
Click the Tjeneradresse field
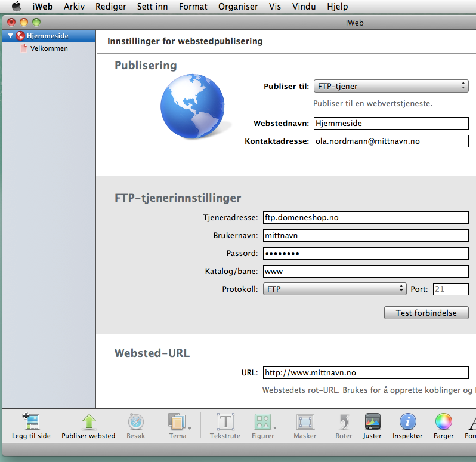(366, 217)
